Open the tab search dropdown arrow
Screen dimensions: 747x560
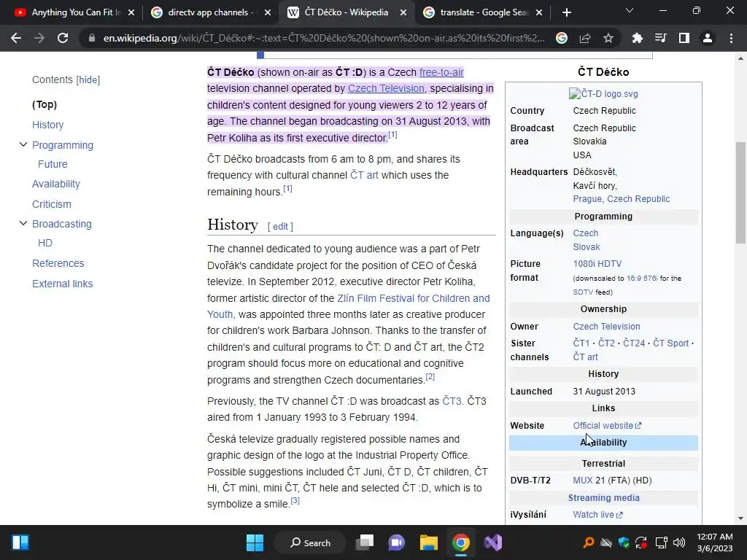[630, 10]
